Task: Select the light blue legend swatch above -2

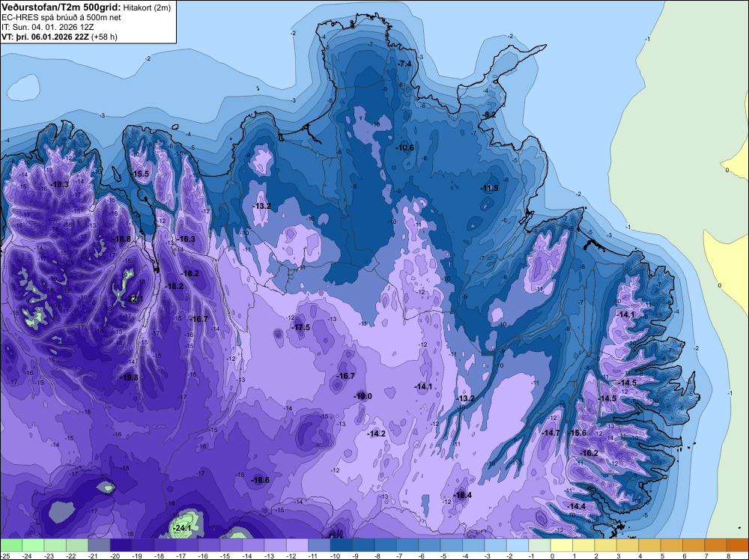Action: [x=518, y=545]
